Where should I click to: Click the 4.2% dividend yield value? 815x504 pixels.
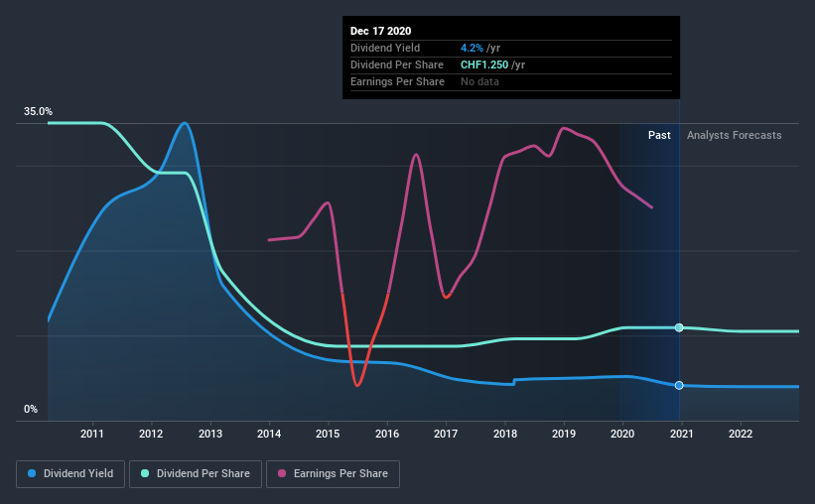coord(472,48)
